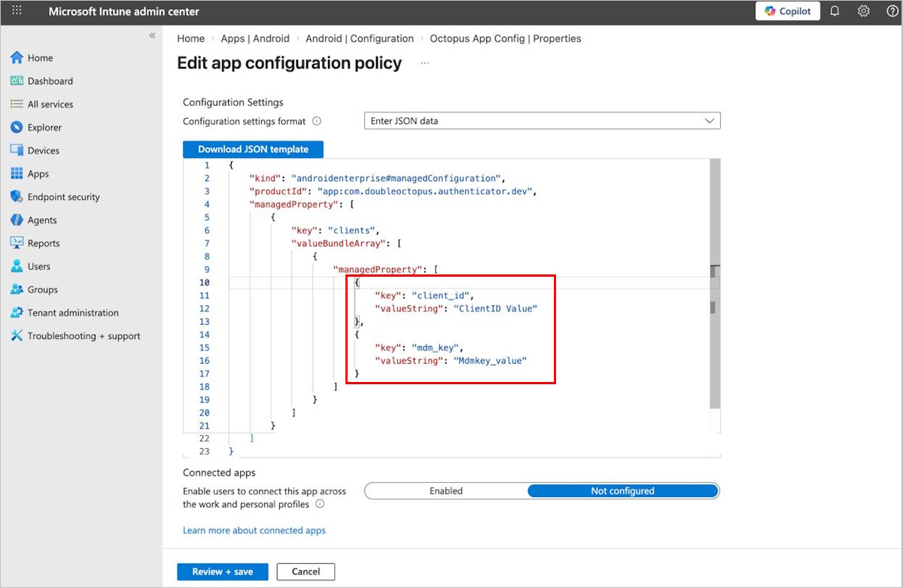Click the "kind" key in JSON editor

point(263,178)
